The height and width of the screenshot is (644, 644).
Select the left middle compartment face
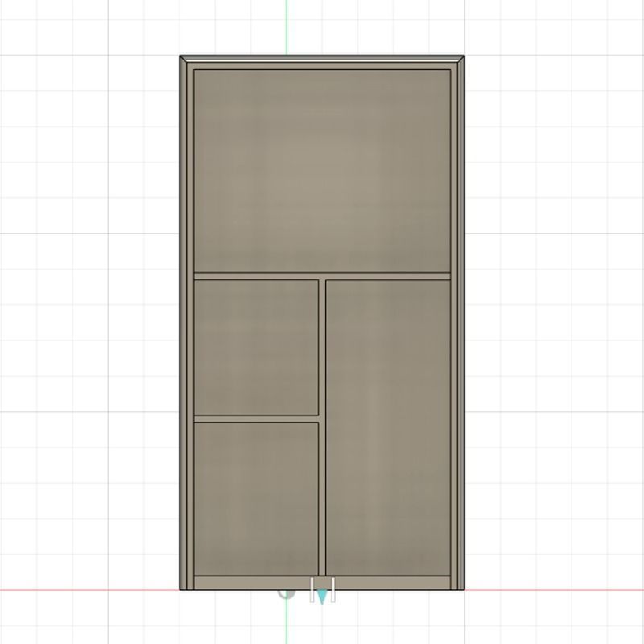pyautogui.click(x=256, y=347)
